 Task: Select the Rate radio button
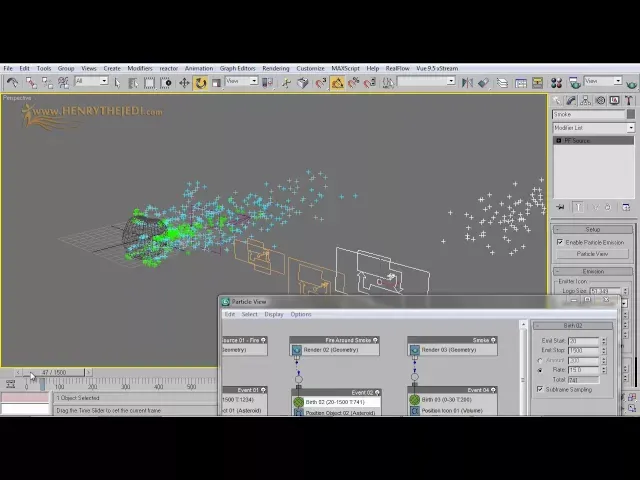[540, 370]
